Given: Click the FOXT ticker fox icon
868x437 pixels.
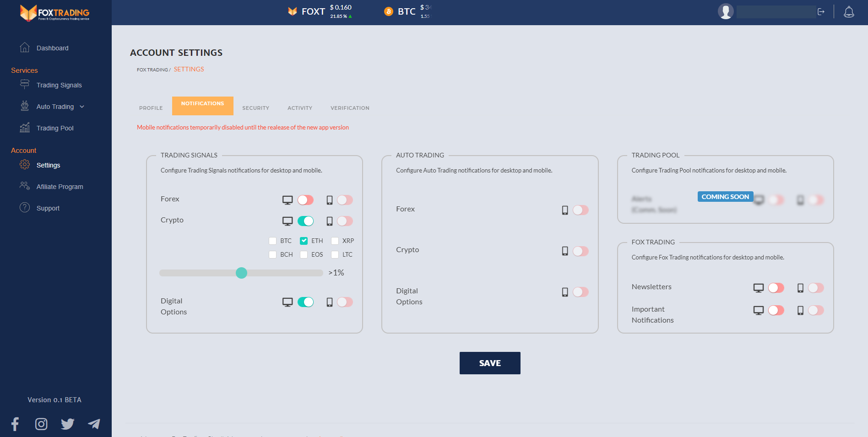Looking at the screenshot, I should (x=293, y=11).
